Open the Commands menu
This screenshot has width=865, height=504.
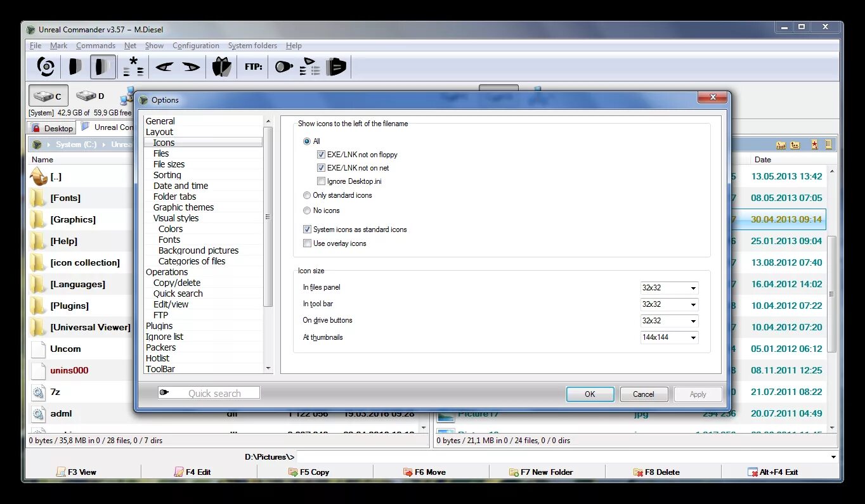click(96, 46)
